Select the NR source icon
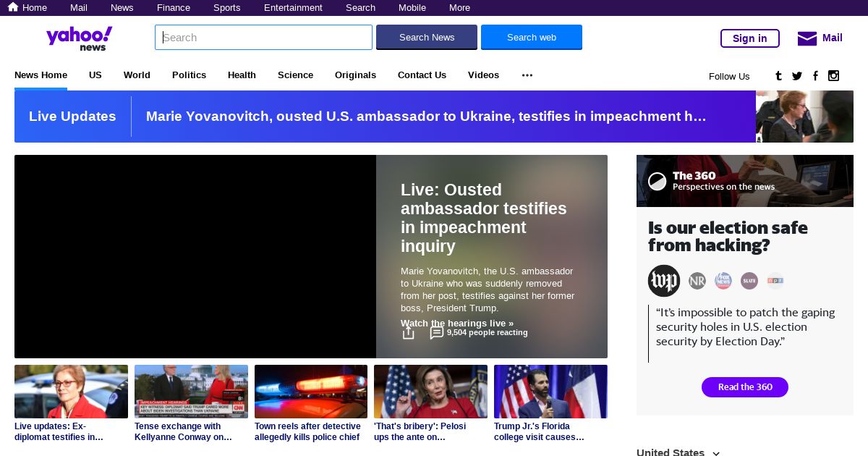The image size is (868, 456). 697,281
